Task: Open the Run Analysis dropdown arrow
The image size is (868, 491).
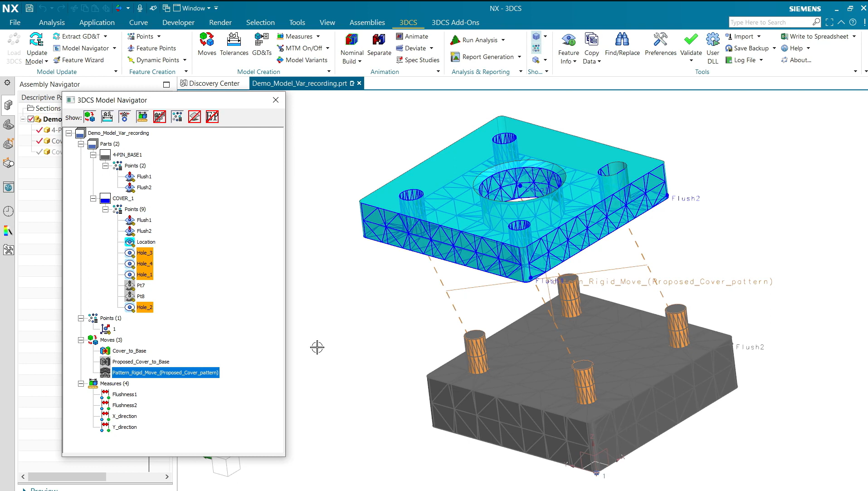Action: click(503, 40)
